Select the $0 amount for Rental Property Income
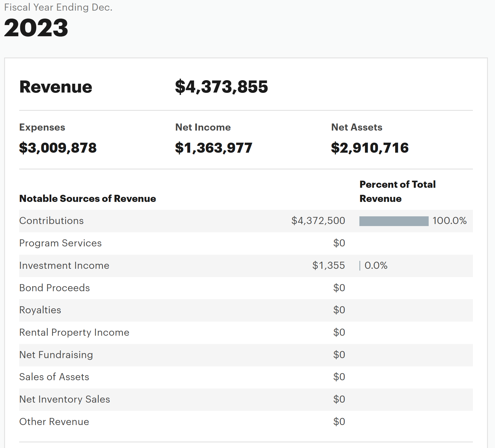Image resolution: width=495 pixels, height=448 pixels. [339, 332]
